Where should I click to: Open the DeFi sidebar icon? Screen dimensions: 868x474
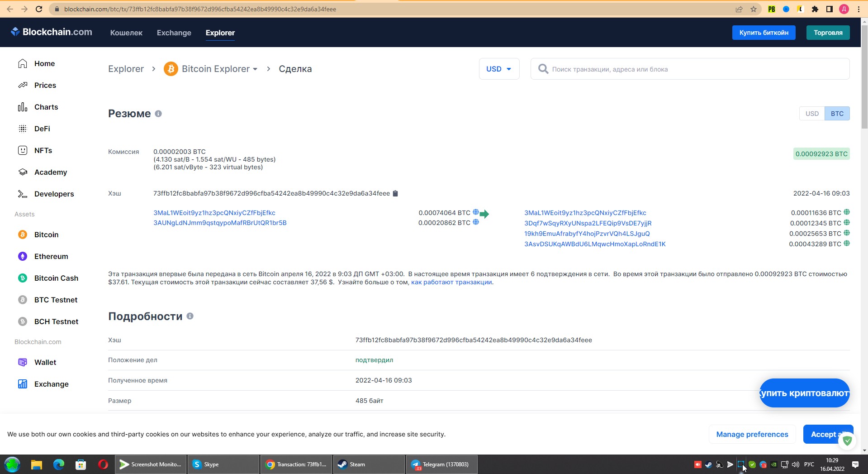(23, 129)
